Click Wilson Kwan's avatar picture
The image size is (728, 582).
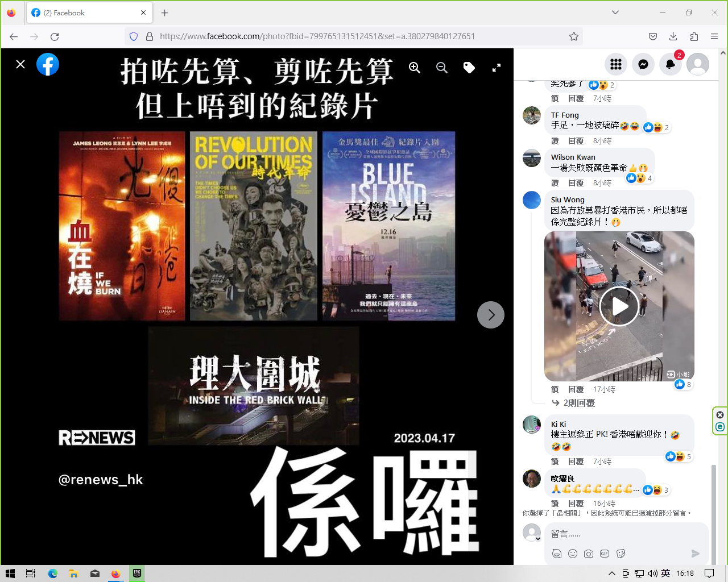coord(532,158)
